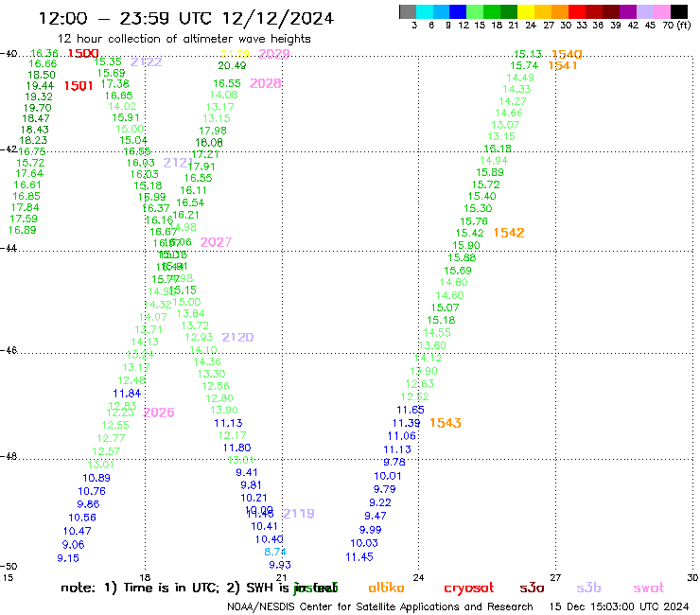Click pink pass time label 2028
700x615 pixels.
[x=265, y=83]
